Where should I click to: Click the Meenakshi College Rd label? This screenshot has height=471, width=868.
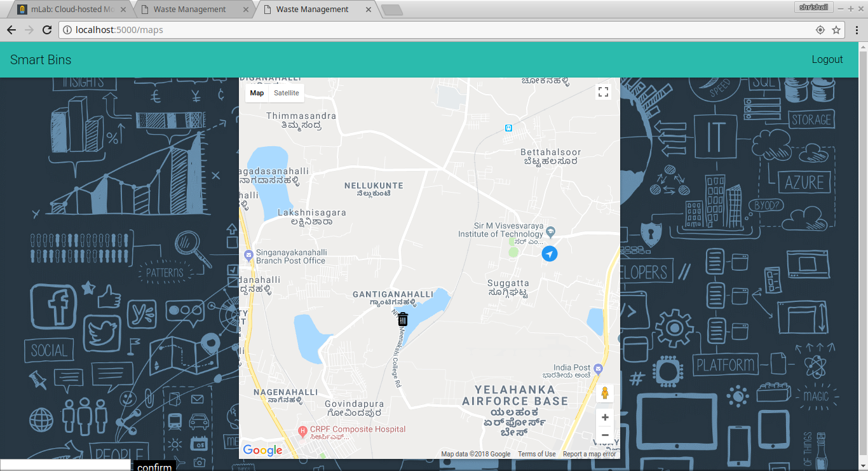(x=398, y=356)
